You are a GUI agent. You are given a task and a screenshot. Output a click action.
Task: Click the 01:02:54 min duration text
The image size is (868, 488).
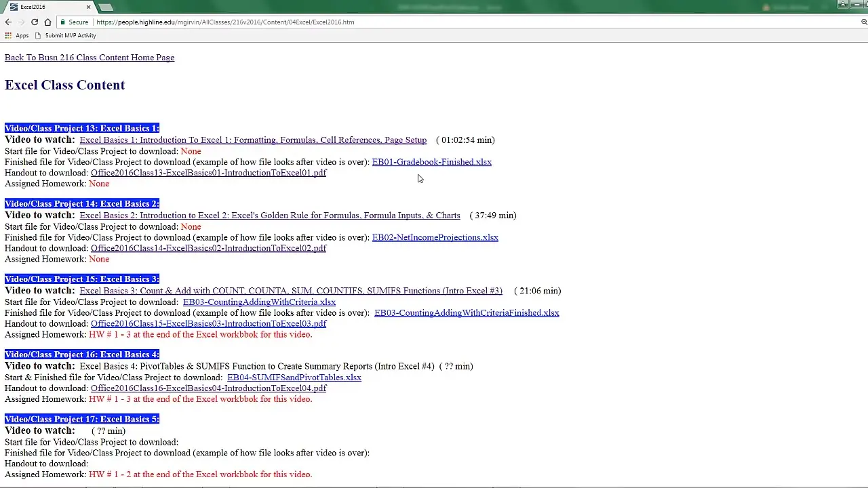[465, 140]
